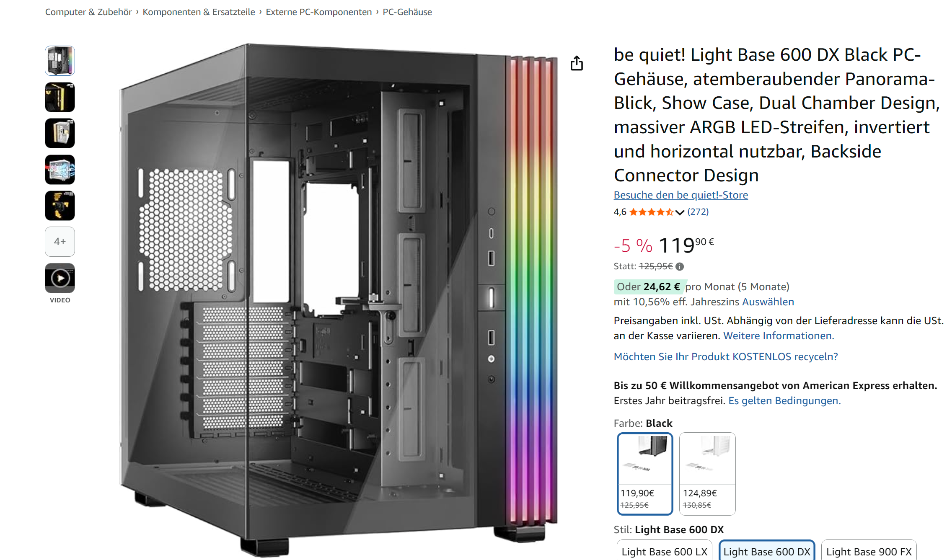Viewport: 947px width, 560px height.
Task: Visit the be quiet!-Store link
Action: pyautogui.click(x=680, y=195)
